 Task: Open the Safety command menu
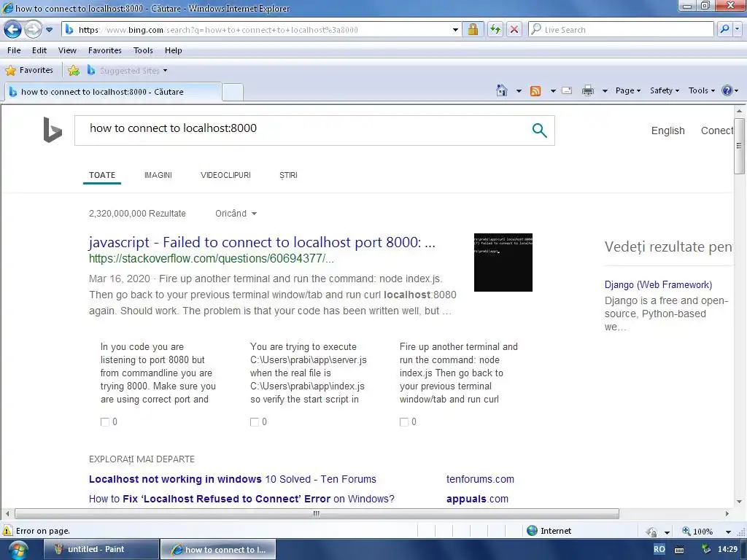pyautogui.click(x=665, y=90)
